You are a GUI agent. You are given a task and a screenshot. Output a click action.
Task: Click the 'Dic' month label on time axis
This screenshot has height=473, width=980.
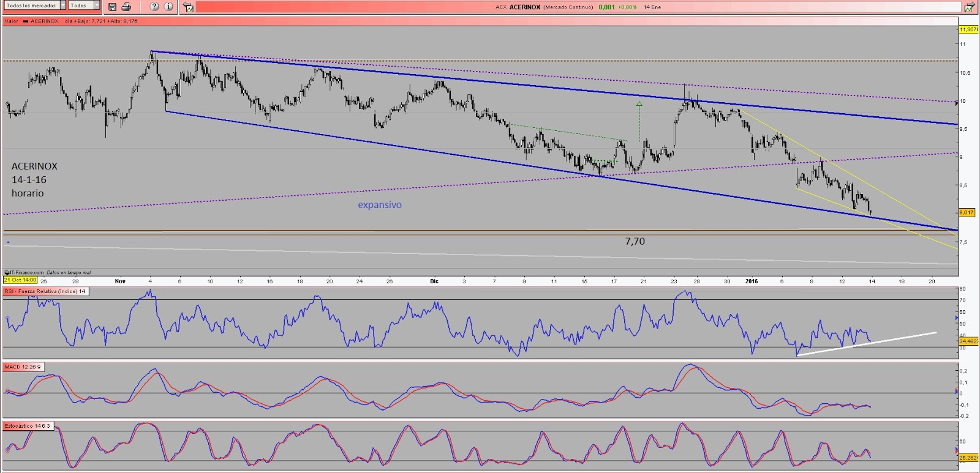(x=434, y=281)
